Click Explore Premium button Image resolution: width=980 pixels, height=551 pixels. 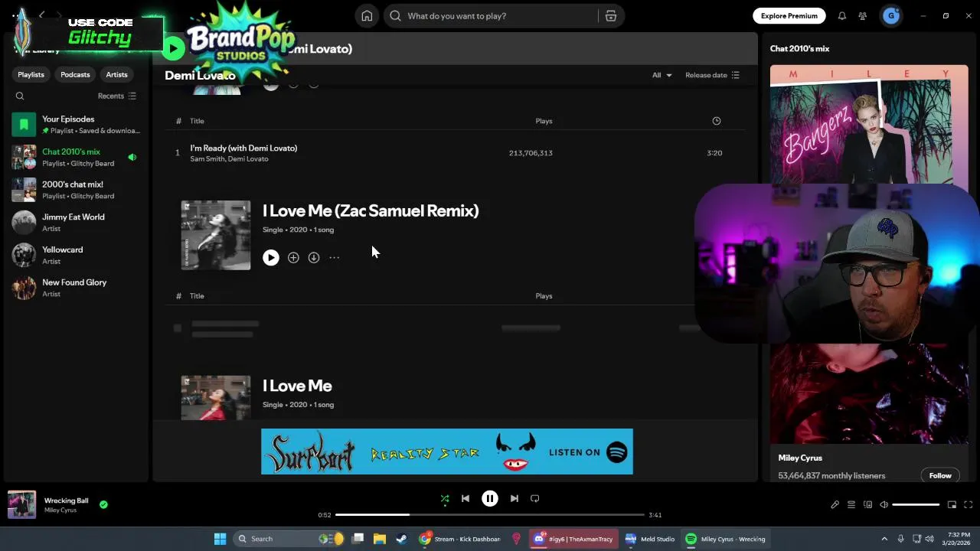point(789,15)
